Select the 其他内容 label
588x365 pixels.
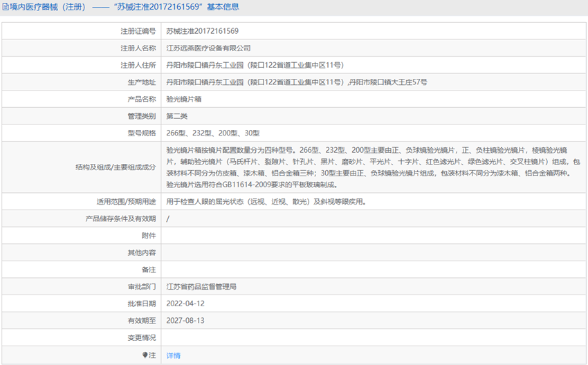pos(141,252)
